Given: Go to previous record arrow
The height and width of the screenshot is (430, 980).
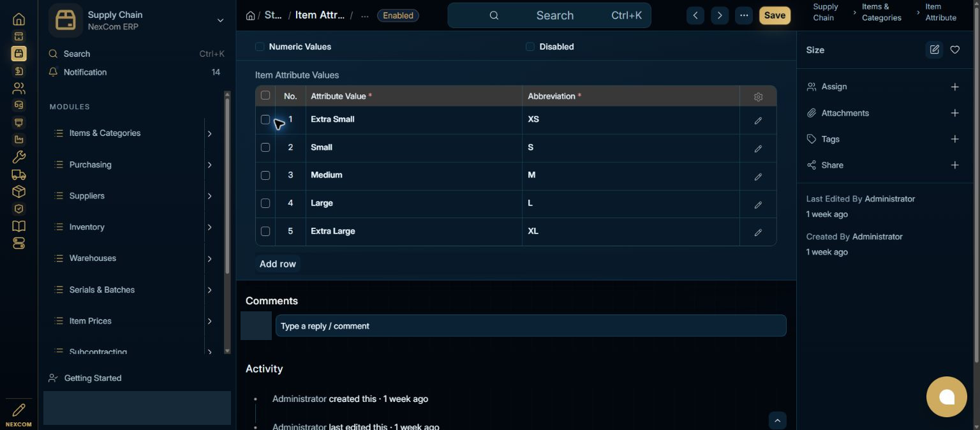Looking at the screenshot, I should [x=695, y=15].
